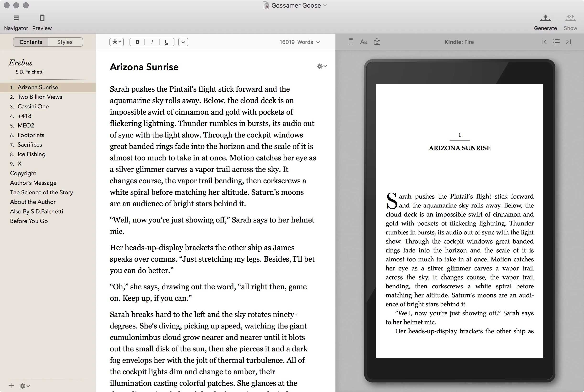The image size is (584, 392).
Task: Click the paragraph starting "Her heads-up-display brackets"
Action: pos(212,259)
